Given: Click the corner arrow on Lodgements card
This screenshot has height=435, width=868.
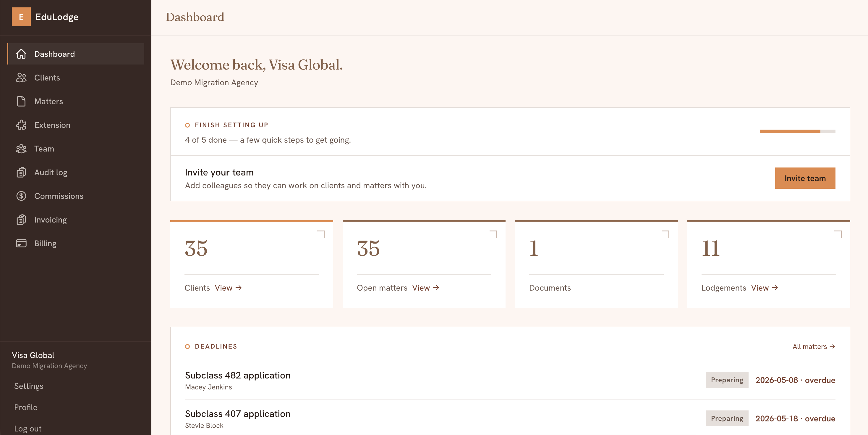Looking at the screenshot, I should coord(838,234).
